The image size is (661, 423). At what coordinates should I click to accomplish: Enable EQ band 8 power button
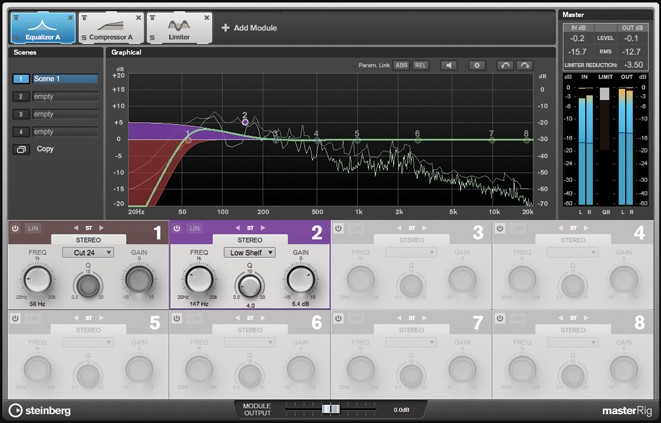[x=500, y=318]
